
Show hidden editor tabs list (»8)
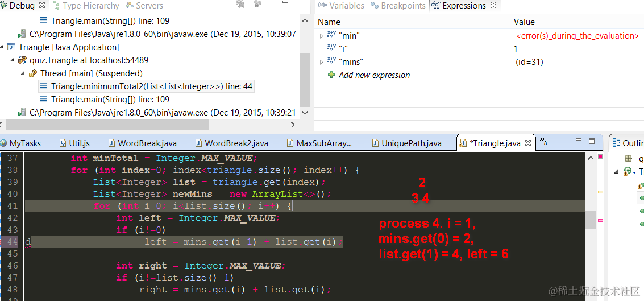pyautogui.click(x=543, y=142)
